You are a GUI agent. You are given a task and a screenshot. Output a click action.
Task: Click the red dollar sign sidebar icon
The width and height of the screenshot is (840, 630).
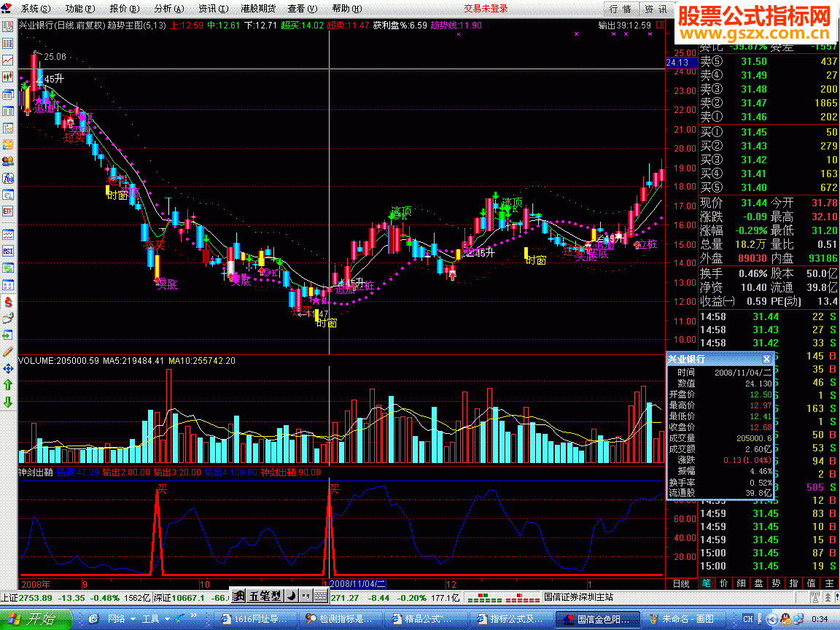pyautogui.click(x=8, y=302)
